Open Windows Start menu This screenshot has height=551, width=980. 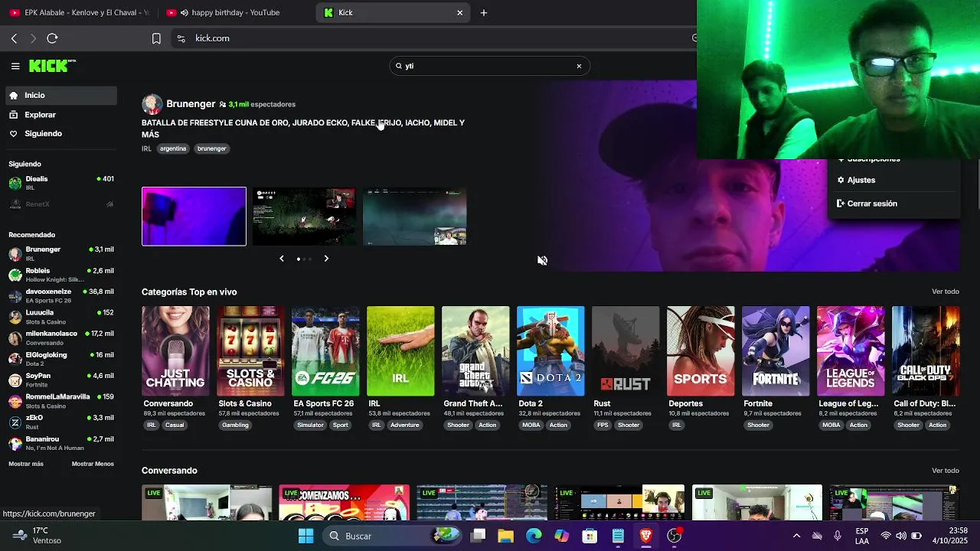[x=305, y=536]
